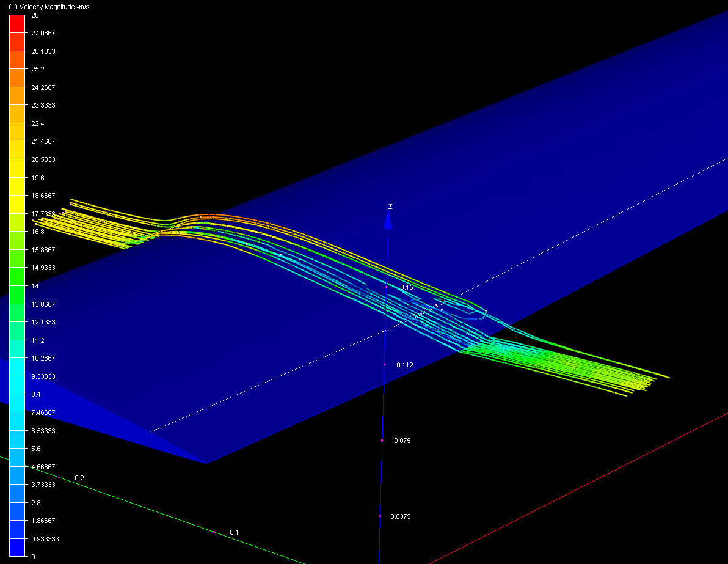This screenshot has height=564, width=728.
Task: Click the magenta marker at 0.075
Action: (x=382, y=441)
